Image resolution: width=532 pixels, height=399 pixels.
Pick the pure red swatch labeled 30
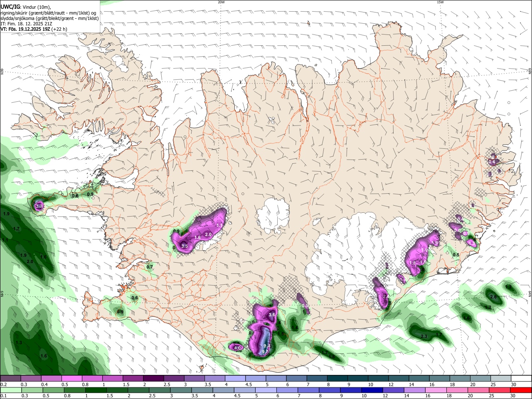click(520, 390)
